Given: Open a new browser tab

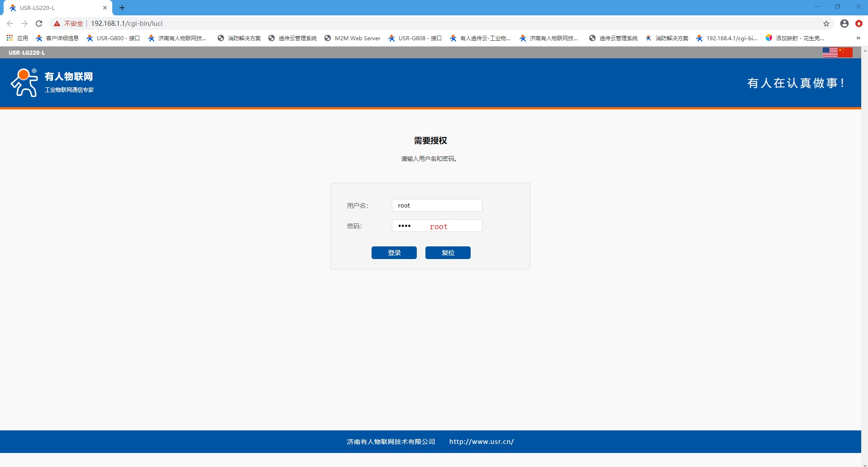Looking at the screenshot, I should coord(122,8).
